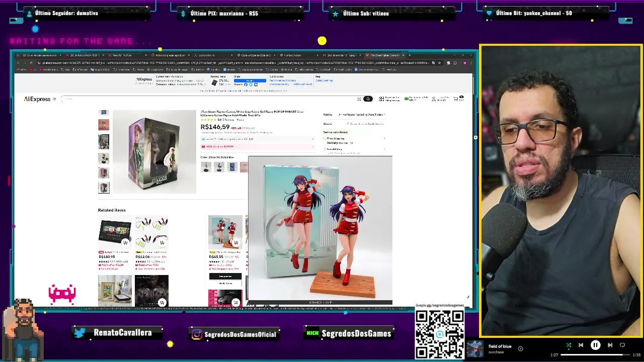Click the Kick handle SegredosDosGames

click(356, 333)
